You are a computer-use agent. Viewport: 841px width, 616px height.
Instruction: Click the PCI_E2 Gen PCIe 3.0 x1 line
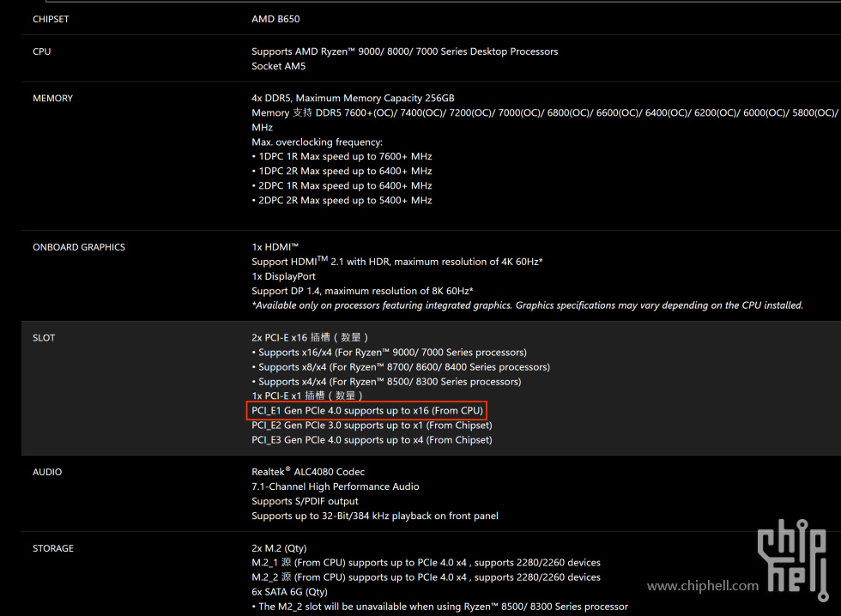pos(372,426)
